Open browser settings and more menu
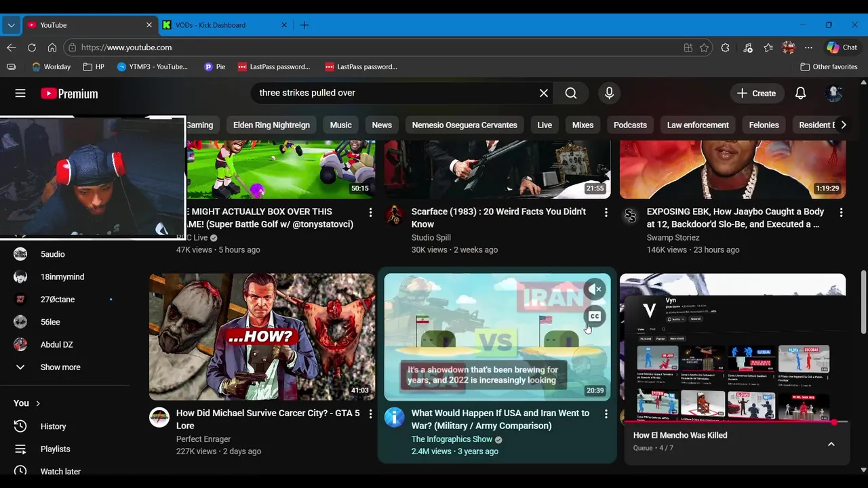 (808, 47)
